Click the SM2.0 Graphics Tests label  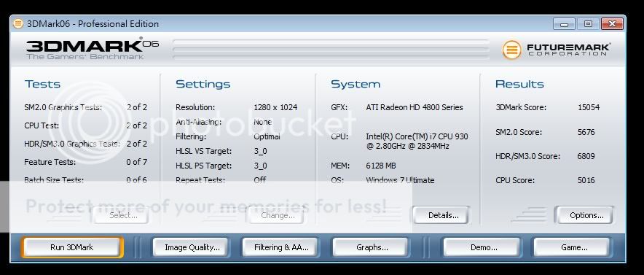[x=63, y=107]
